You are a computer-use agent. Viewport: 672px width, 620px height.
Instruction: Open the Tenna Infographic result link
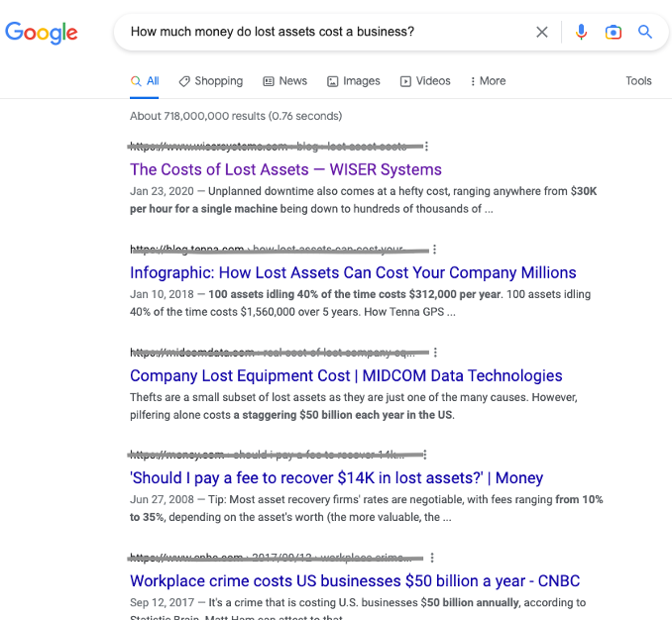(x=353, y=272)
